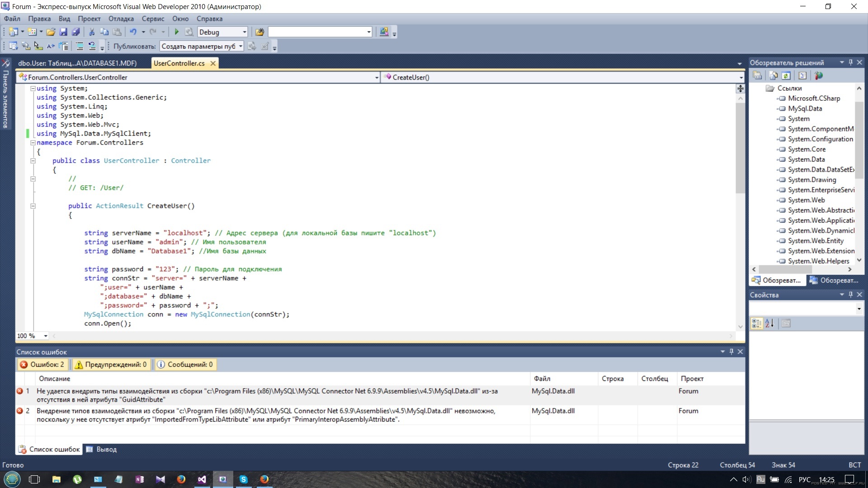Collapse the CreateUser() method block

(33, 206)
